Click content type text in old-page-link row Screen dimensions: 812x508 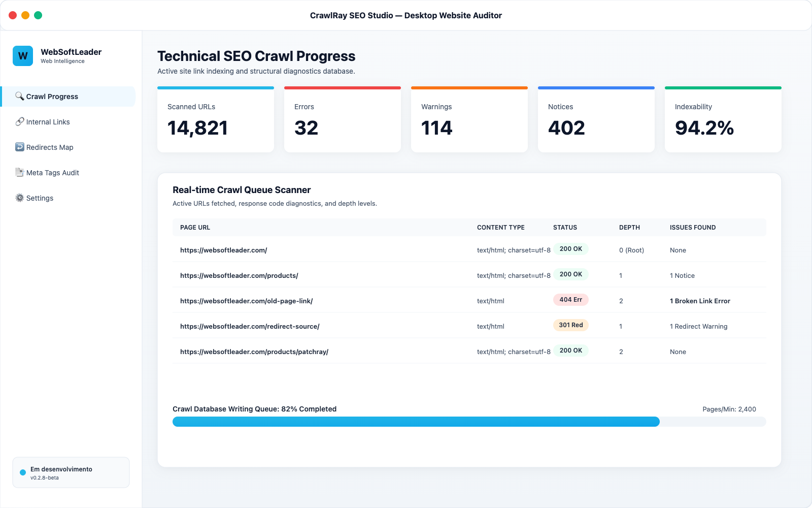490,301
